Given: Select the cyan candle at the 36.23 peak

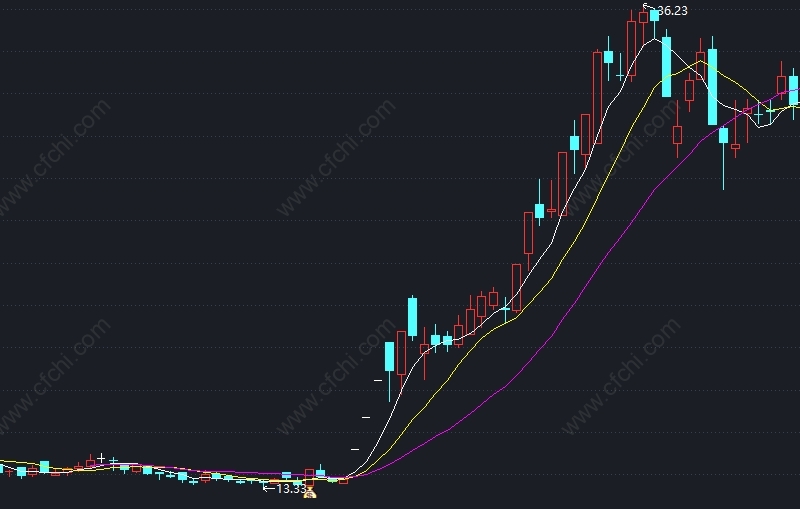Looking at the screenshot, I should [655, 15].
